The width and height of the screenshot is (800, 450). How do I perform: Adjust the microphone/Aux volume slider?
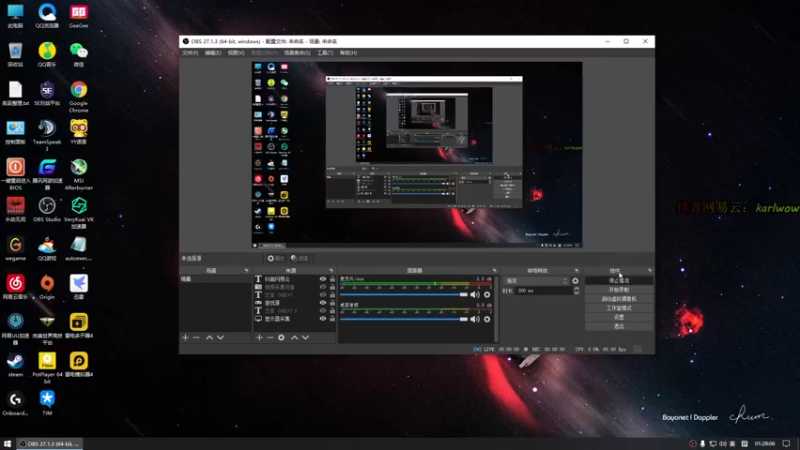404,294
